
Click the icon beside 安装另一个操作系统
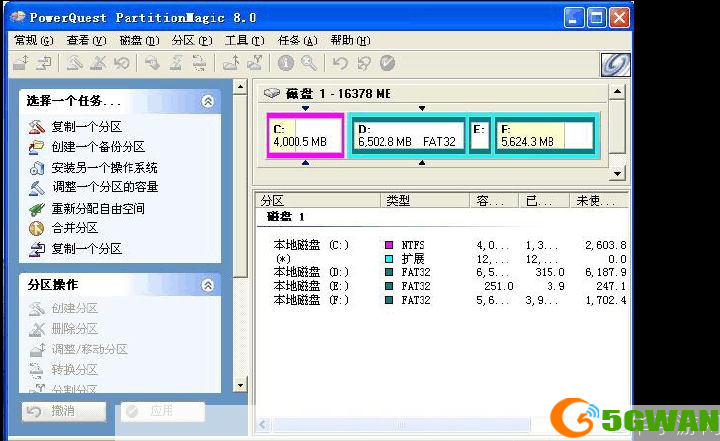(36, 168)
